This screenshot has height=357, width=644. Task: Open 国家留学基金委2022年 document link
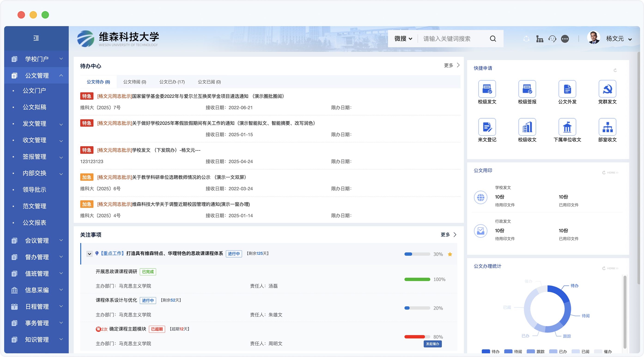coord(191,96)
